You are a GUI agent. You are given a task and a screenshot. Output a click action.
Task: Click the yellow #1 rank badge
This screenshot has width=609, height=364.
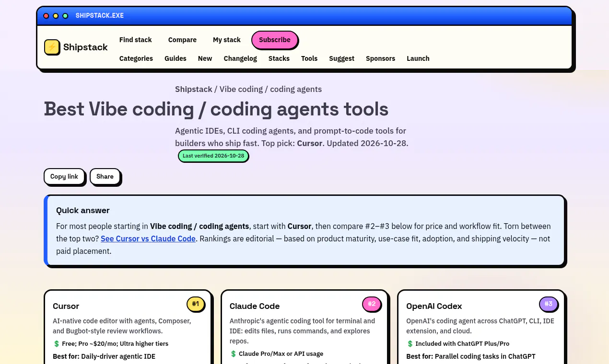point(196,304)
